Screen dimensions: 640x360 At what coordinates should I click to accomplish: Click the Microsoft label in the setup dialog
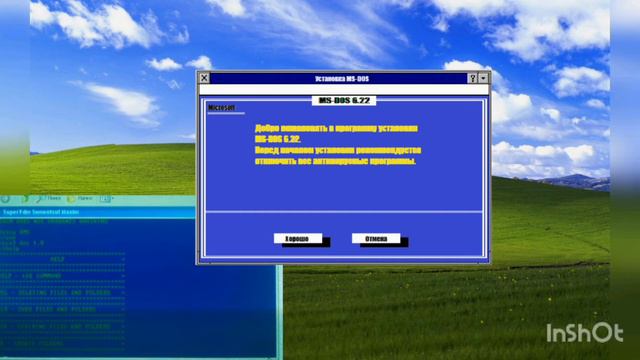tap(222, 107)
